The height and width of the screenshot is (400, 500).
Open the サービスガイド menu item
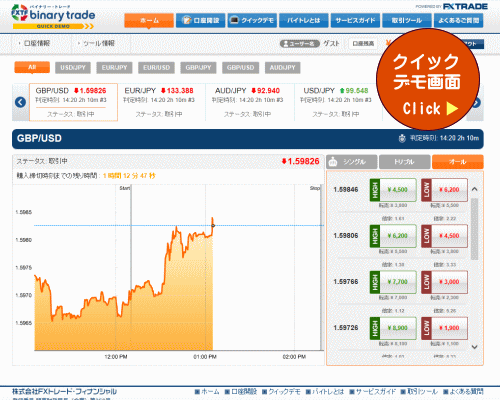point(355,20)
